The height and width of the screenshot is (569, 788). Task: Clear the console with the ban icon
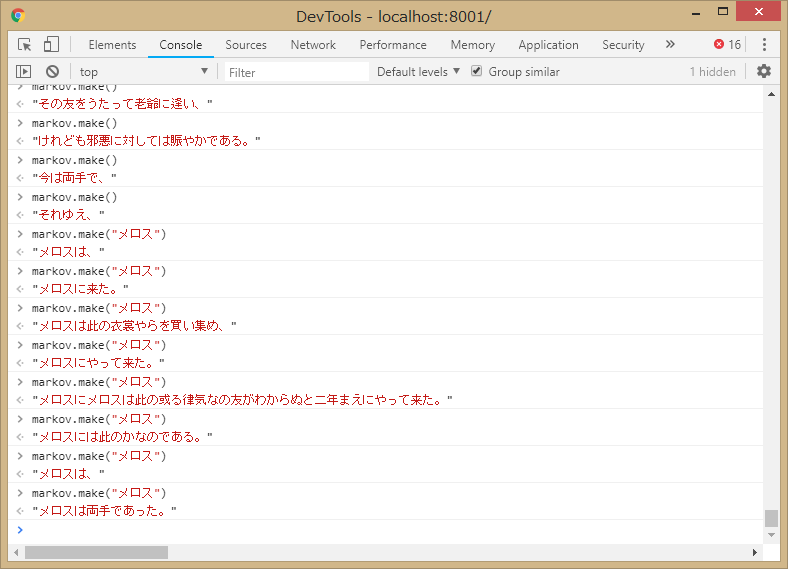coord(52,72)
